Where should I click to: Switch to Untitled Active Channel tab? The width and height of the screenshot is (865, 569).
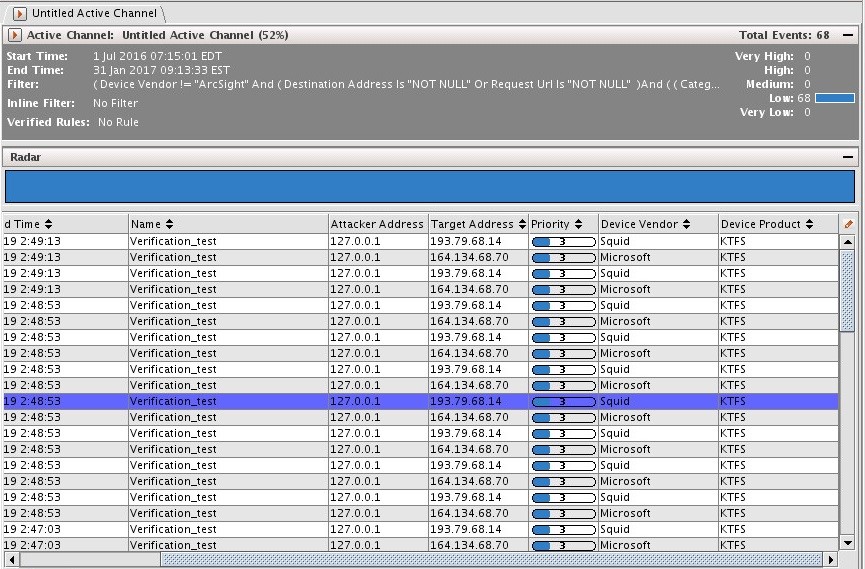click(93, 13)
